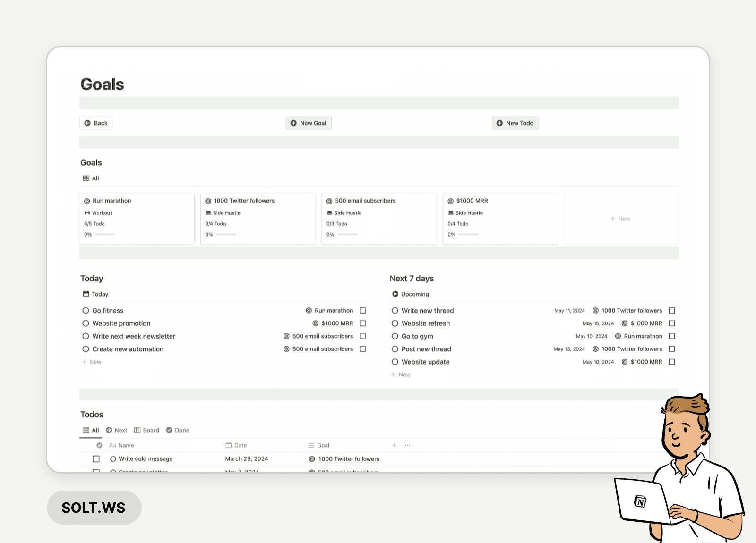The height and width of the screenshot is (543, 756).
Task: Switch Todos to the All tab
Action: tap(91, 430)
